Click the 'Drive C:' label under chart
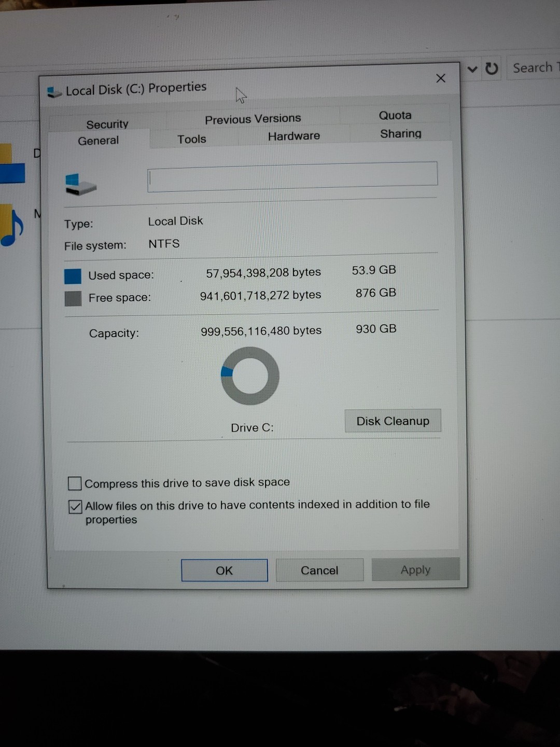The image size is (560, 747). pos(252,427)
